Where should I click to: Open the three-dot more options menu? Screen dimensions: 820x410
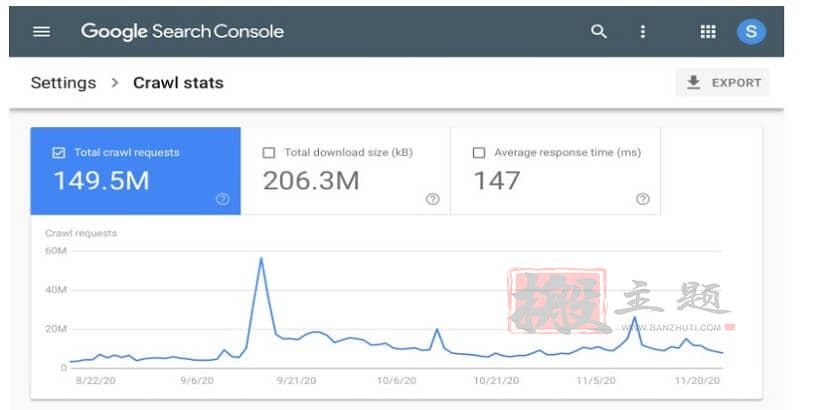[x=643, y=31]
